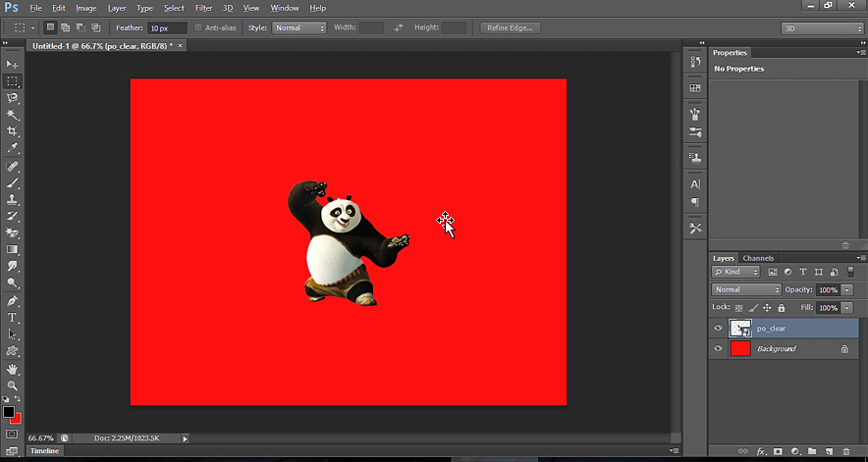Viewport: 868px width, 462px height.
Task: Select the Hand tool
Action: [12, 369]
